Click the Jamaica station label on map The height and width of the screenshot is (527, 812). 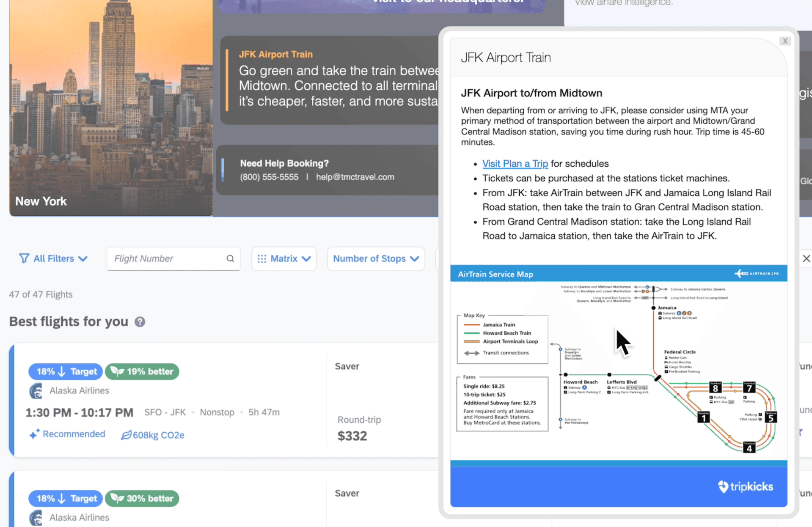(x=667, y=308)
